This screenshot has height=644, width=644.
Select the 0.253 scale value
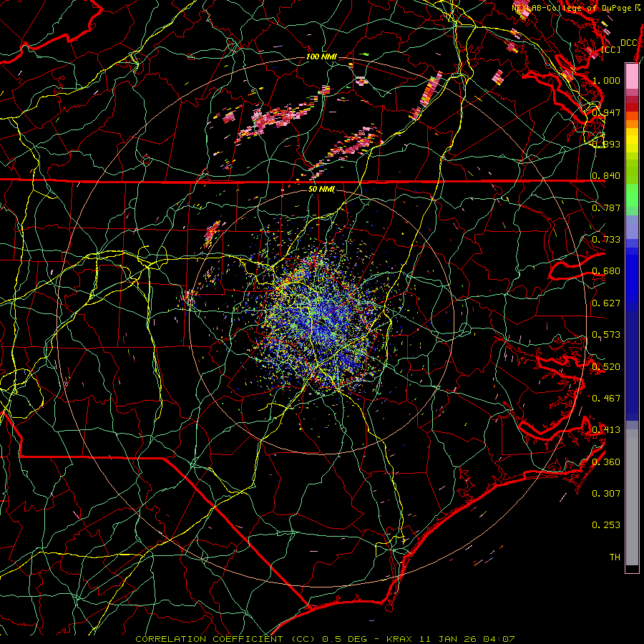tap(606, 525)
